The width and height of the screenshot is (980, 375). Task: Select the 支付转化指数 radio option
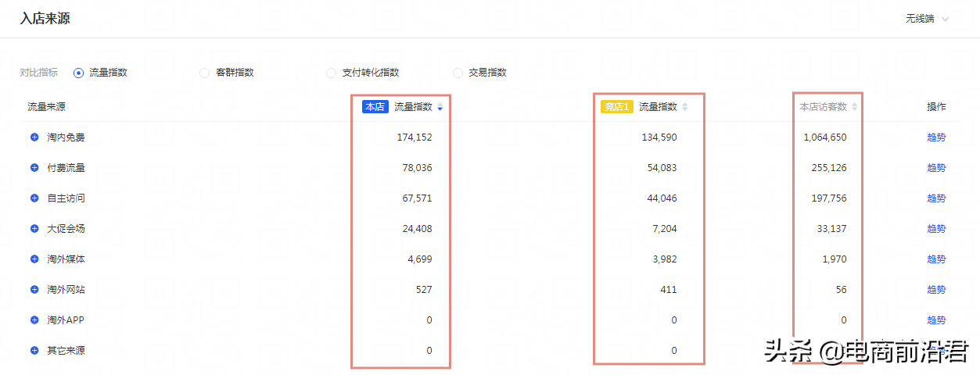(x=332, y=73)
